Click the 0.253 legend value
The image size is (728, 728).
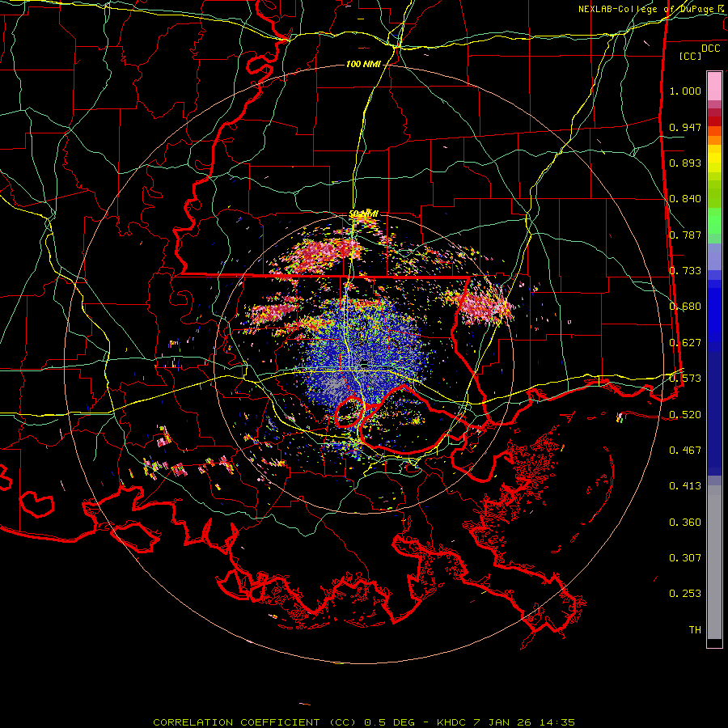pyautogui.click(x=685, y=594)
